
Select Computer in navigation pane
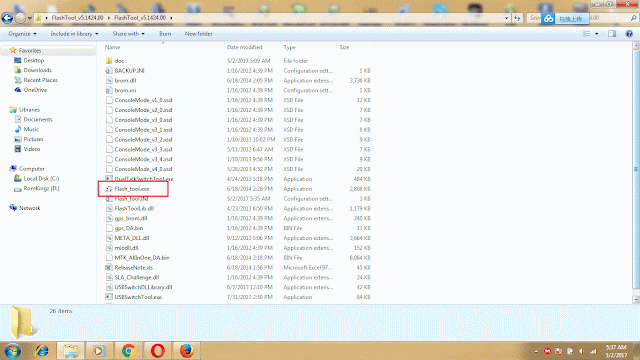click(31, 169)
